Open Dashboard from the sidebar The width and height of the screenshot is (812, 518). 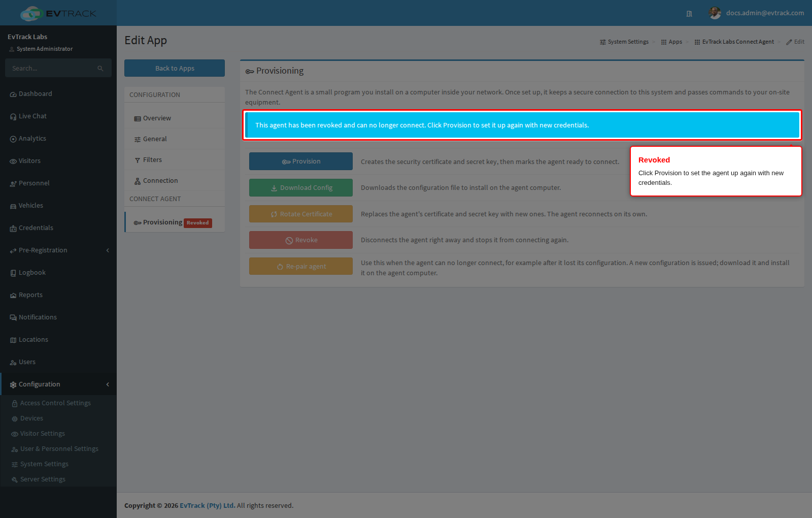[x=58, y=94]
